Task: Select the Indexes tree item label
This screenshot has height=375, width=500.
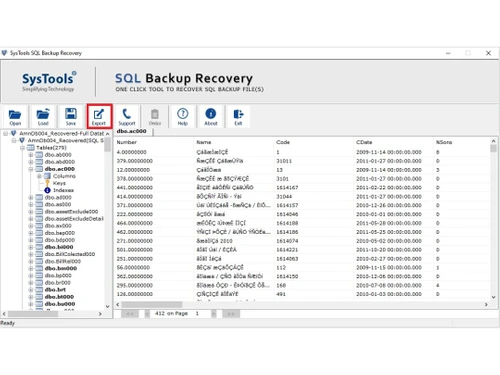Action: (x=63, y=190)
